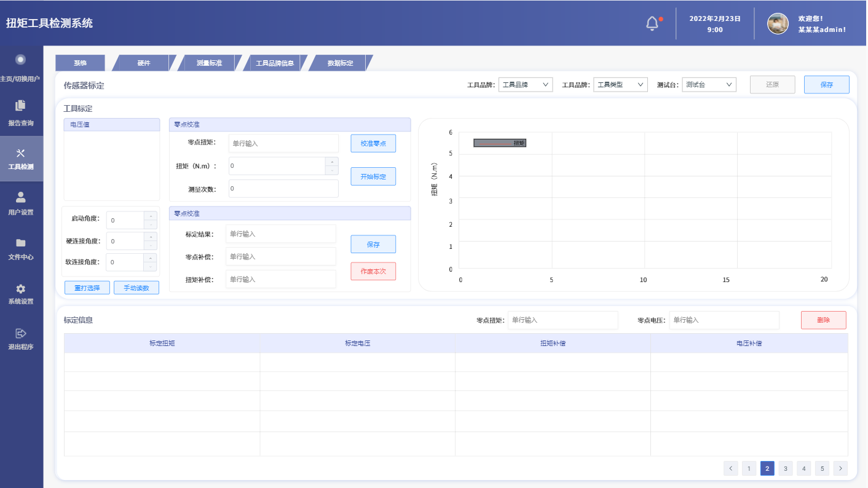Open 报告查询 from the sidebar
This screenshot has width=868, height=488.
coord(21,105)
